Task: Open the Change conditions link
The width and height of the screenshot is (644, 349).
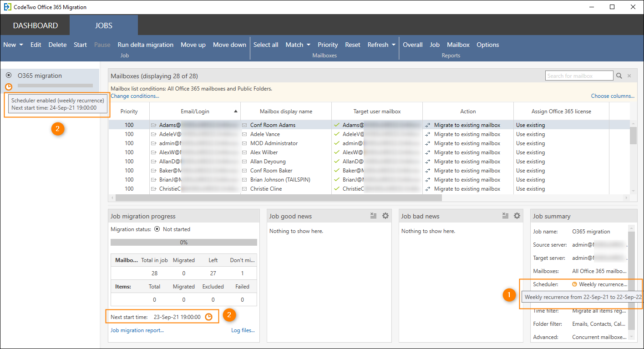Action: (x=134, y=96)
